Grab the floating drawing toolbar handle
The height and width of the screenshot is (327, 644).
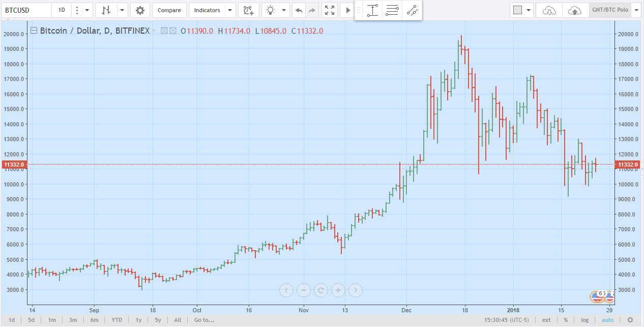tap(359, 10)
